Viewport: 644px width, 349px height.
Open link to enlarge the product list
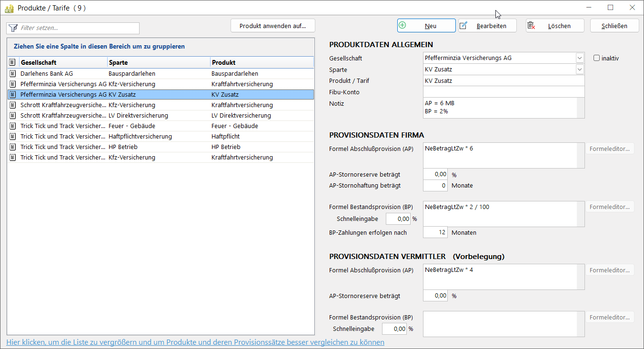[x=195, y=342]
